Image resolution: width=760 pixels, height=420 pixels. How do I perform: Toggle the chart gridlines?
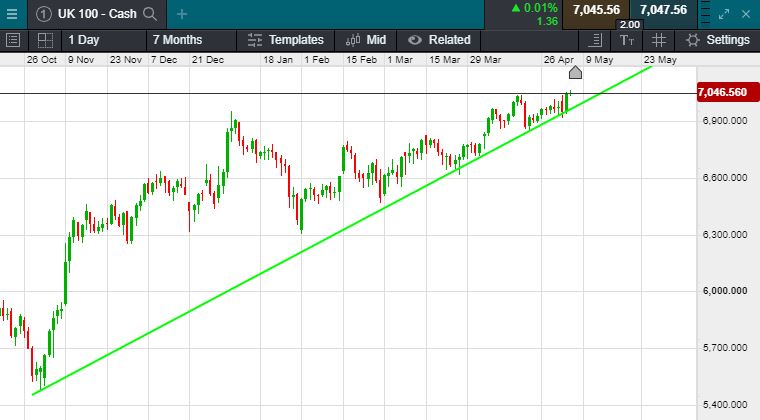pos(659,40)
